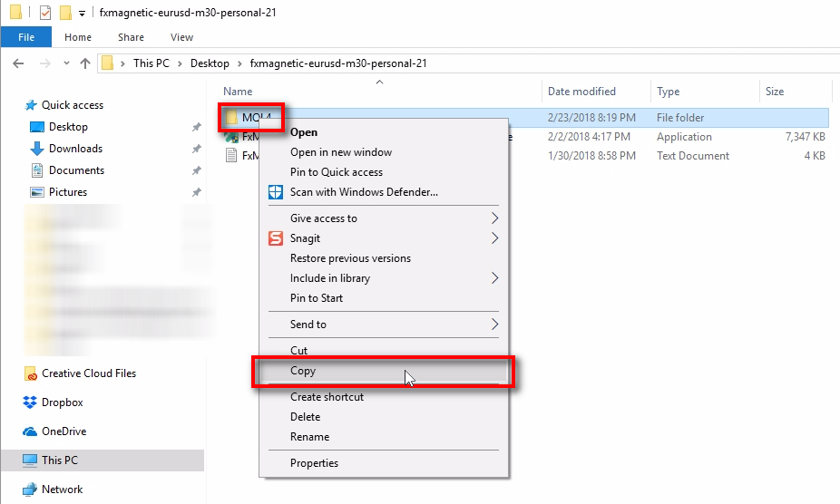Choose Delete from the context menu
840x504 pixels.
[x=384, y=417]
